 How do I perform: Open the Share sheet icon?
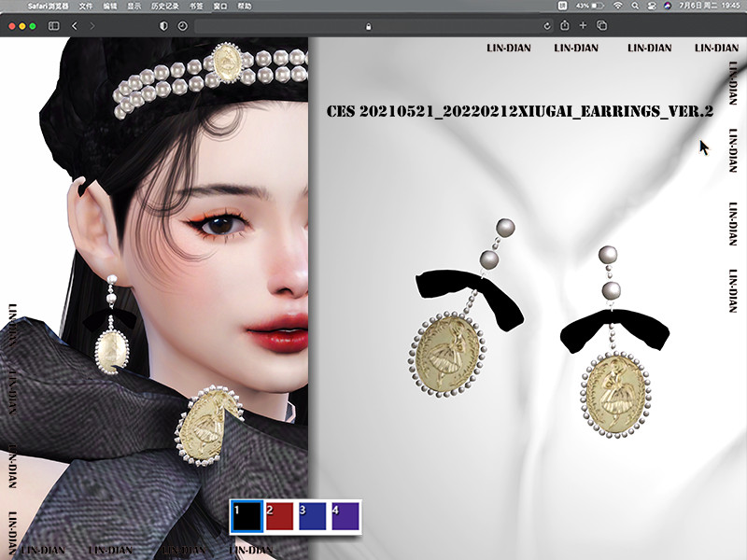[x=564, y=26]
